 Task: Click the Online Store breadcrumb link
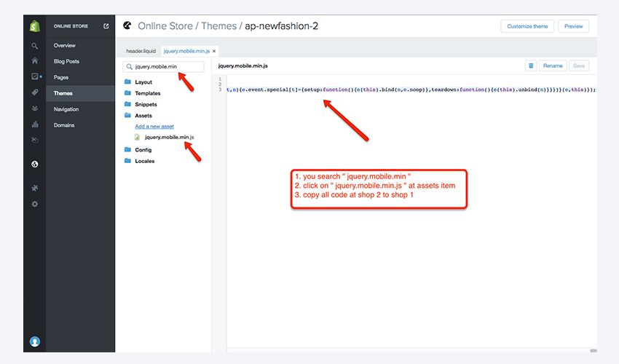tap(165, 26)
